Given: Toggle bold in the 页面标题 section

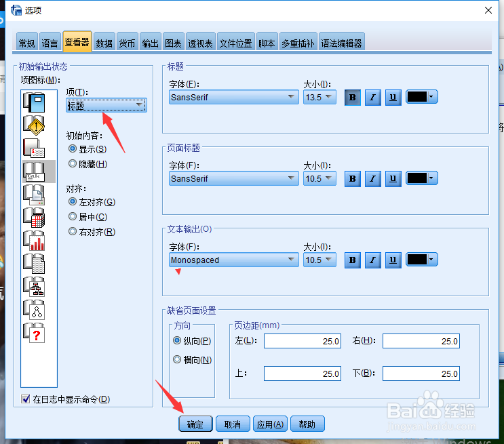Looking at the screenshot, I should (353, 179).
